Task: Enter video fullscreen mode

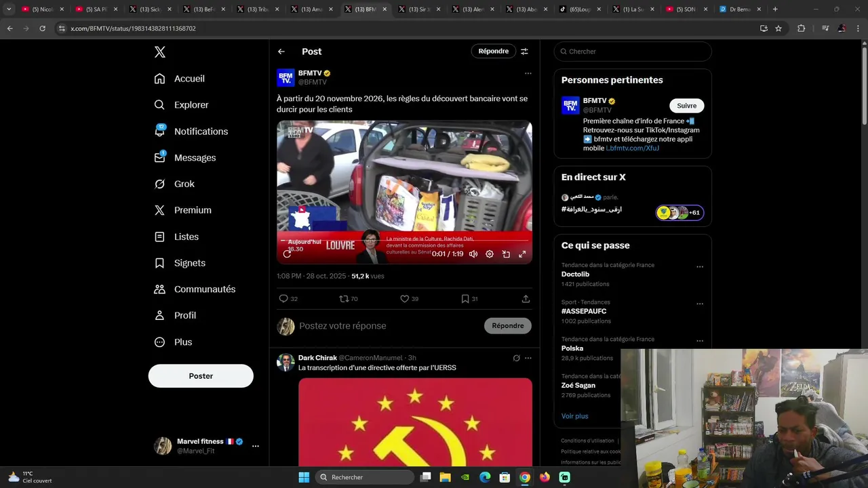Action: 522,254
